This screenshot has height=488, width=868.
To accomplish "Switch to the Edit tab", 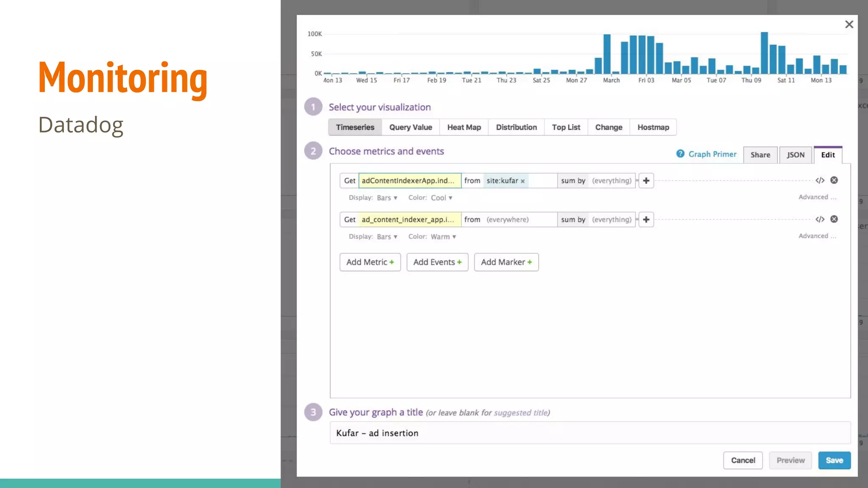I will pos(828,155).
